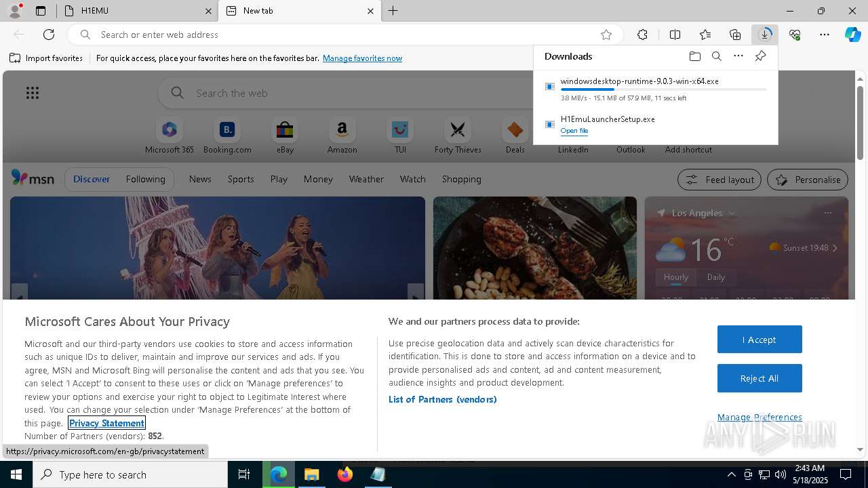Open Forty Thieves shortcut
The image size is (868, 488).
(458, 136)
